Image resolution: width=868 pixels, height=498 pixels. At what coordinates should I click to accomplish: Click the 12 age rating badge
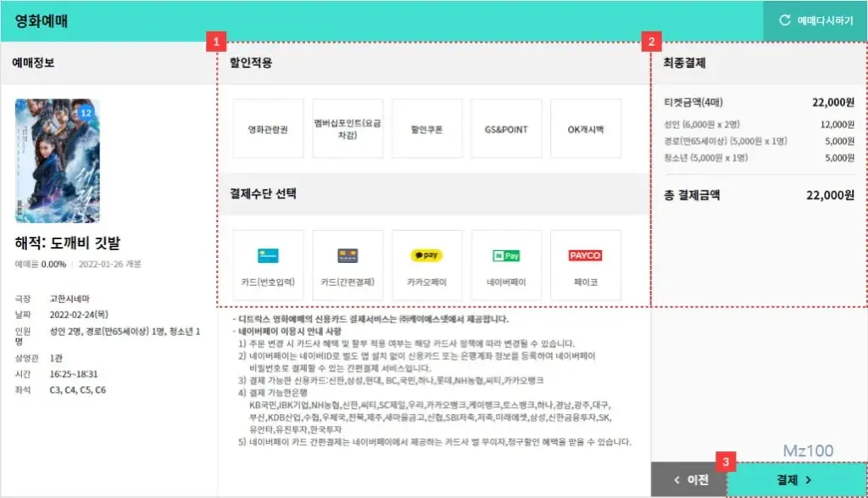pos(86,112)
